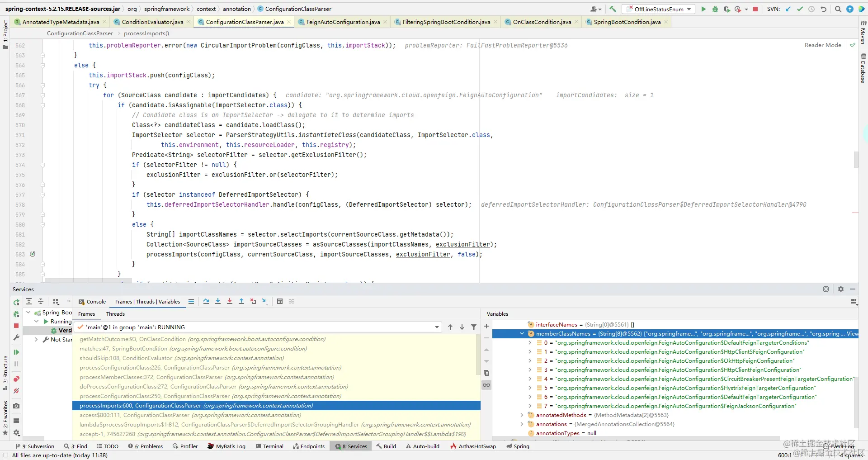Click editor vertical scrollbar thumb

coord(856,159)
